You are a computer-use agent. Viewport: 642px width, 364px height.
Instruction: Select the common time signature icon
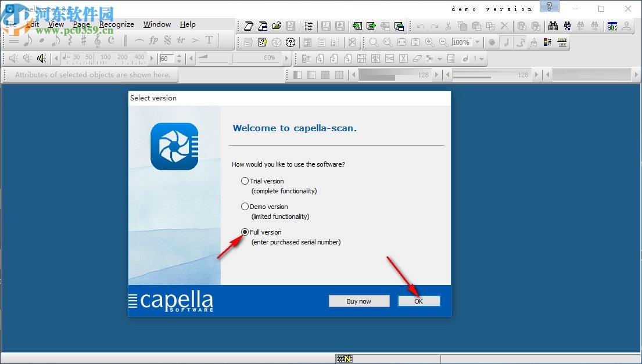111,40
